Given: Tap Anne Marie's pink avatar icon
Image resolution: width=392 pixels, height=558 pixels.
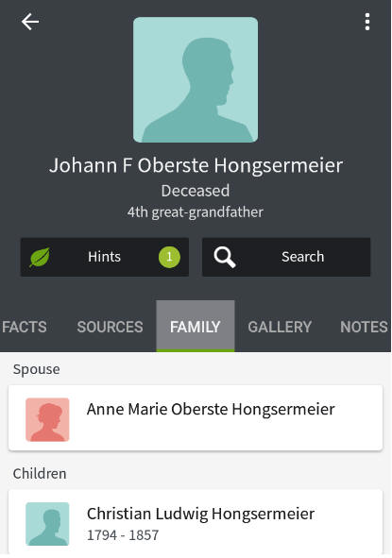Looking at the screenshot, I should pos(47,419).
